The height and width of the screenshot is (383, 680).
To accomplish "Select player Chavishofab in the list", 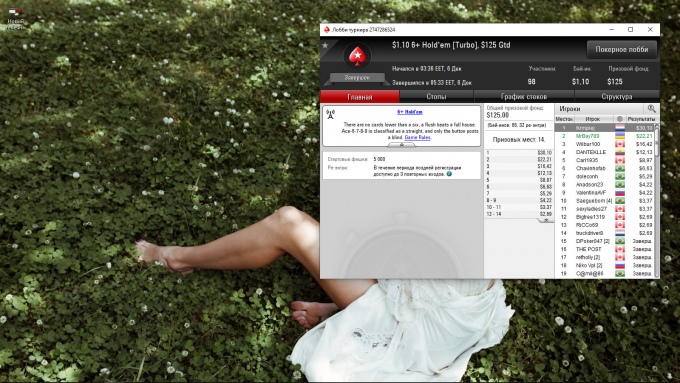I will (604, 168).
